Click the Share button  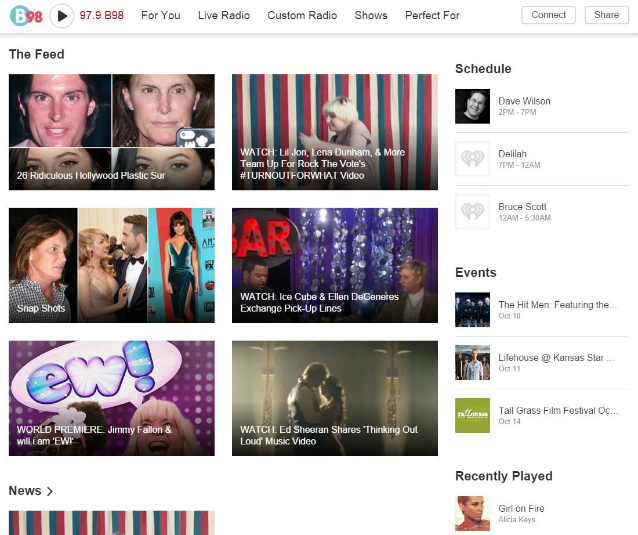click(x=607, y=15)
